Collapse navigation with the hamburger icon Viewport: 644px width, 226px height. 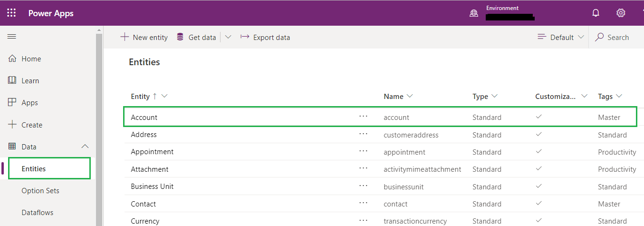click(x=12, y=37)
